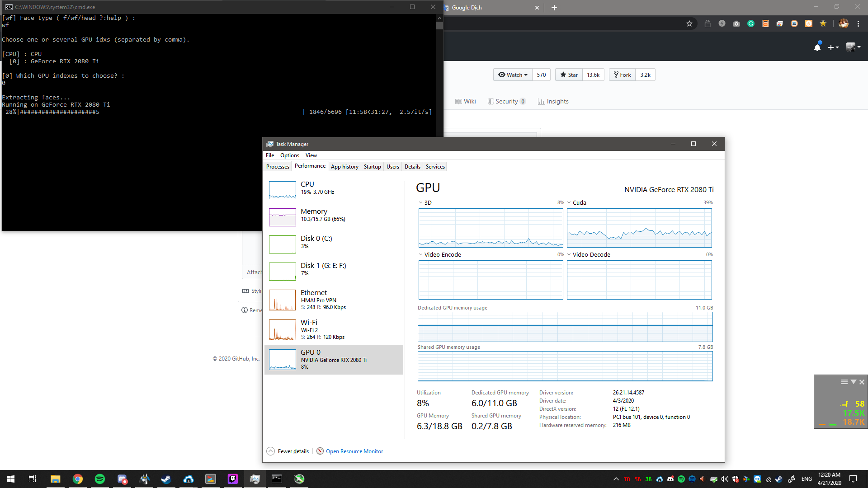
Task: Launch Spotify from the taskbar
Action: (99, 479)
